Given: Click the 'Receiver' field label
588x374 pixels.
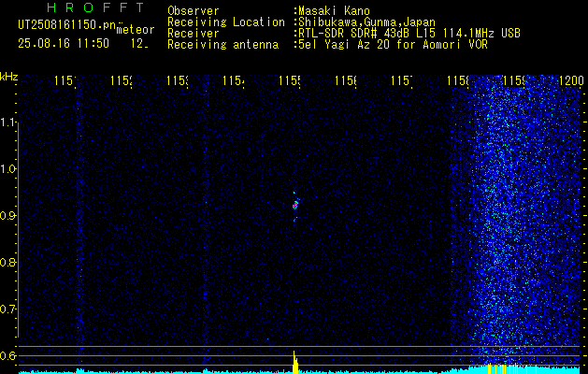Looking at the screenshot, I should (194, 34).
